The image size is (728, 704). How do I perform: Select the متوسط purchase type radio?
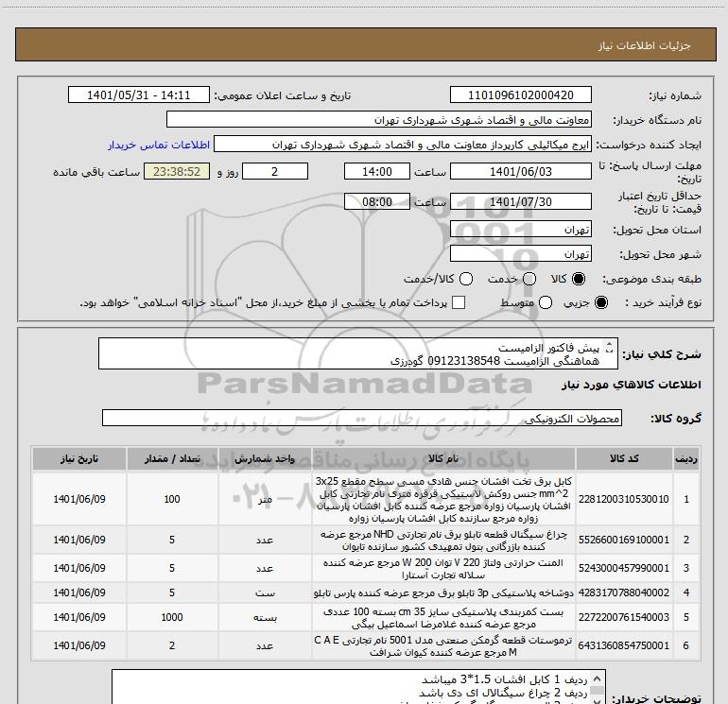click(546, 302)
